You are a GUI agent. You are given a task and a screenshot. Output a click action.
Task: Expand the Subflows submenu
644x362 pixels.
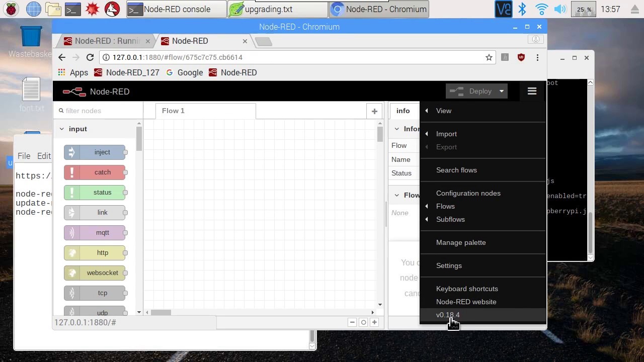coord(483,219)
